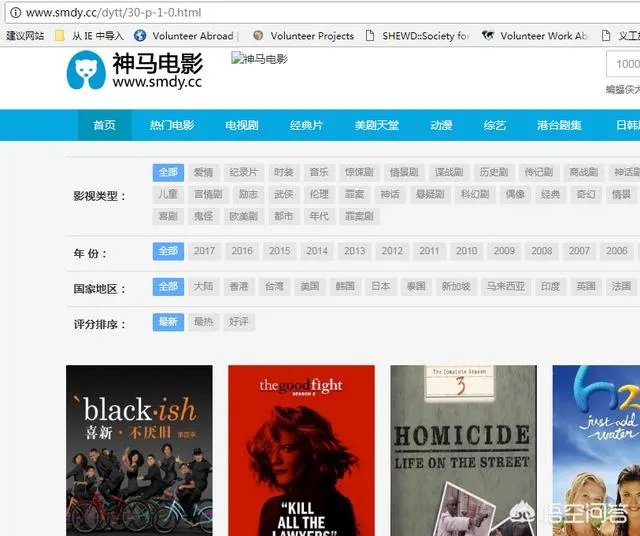Filter by genre 纪录片
The image size is (640, 536).
242,172
